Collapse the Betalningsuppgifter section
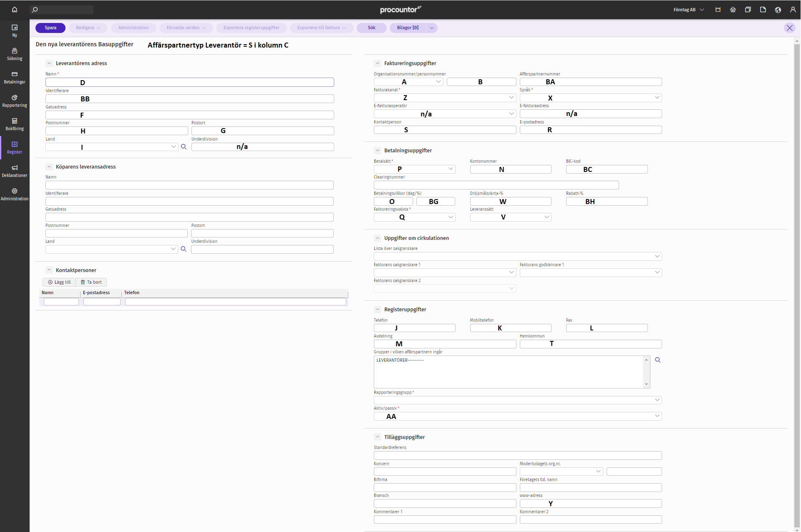Screen dimensions: 801x532 click(378, 151)
